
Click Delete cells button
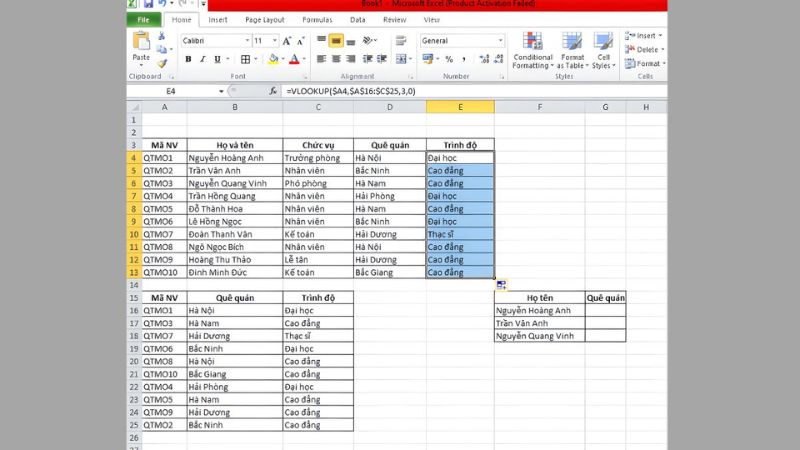[x=644, y=49]
